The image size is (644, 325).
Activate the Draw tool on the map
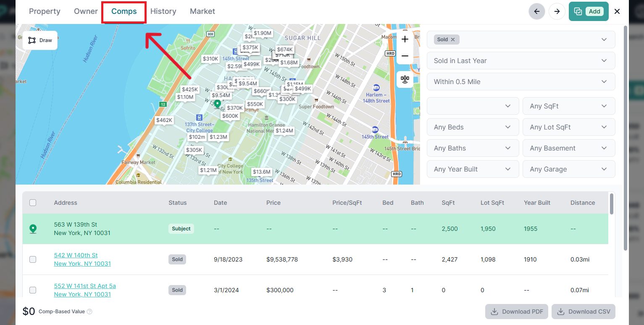tap(40, 40)
